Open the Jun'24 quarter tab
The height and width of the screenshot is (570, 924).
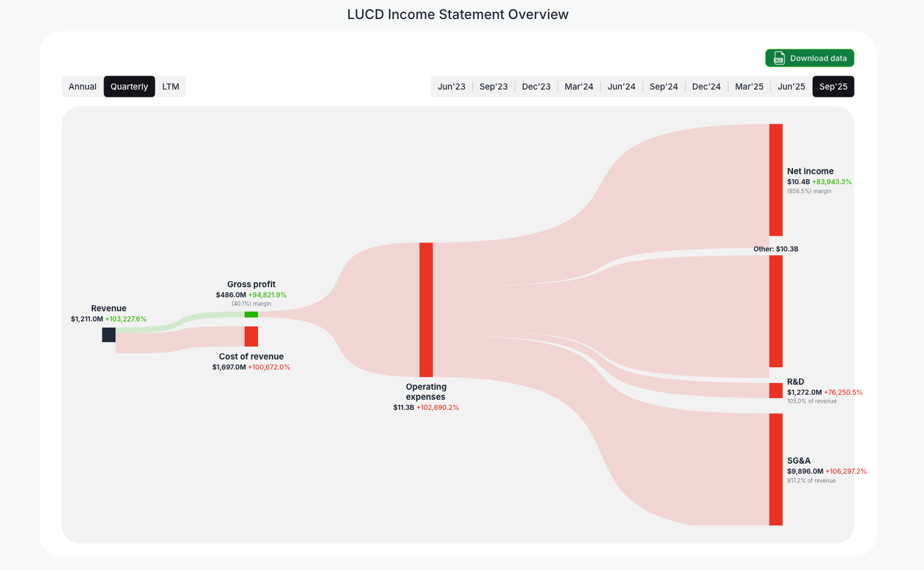[621, 86]
